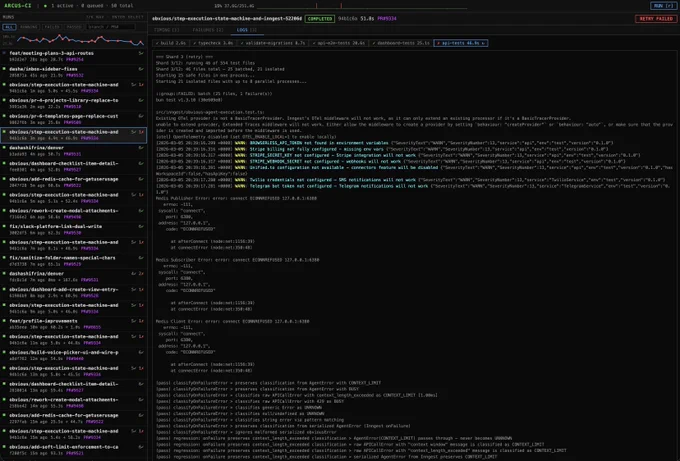Click status square of dasha/inbox-sidebar-fixes run
The image size is (680, 461).
(4, 69)
